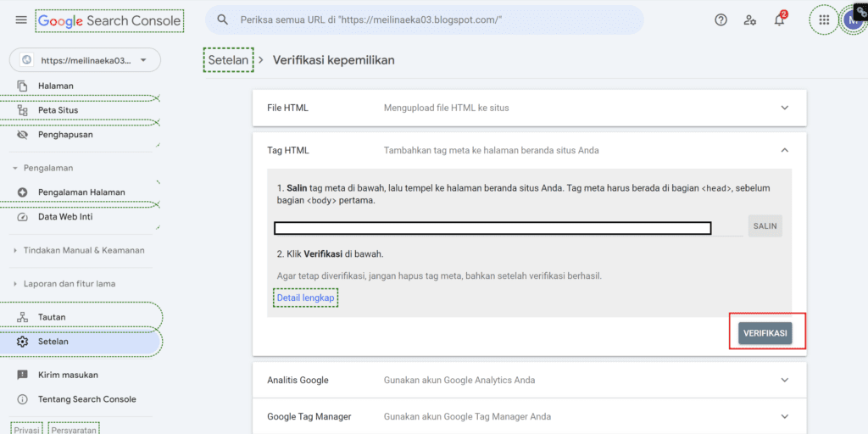Click 'Gunakan akun Google Analytics Anda' text

coord(459,381)
